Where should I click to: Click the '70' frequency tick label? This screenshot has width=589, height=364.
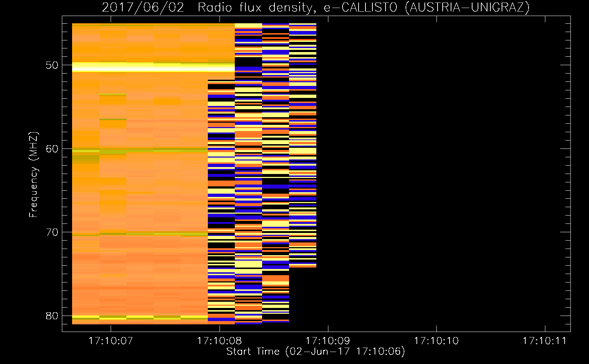coord(52,232)
